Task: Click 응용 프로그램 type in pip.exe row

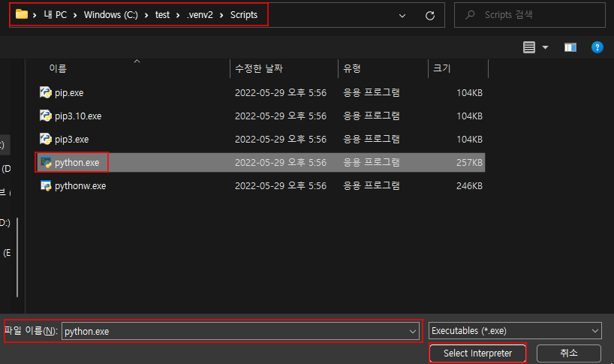Action: pos(372,92)
